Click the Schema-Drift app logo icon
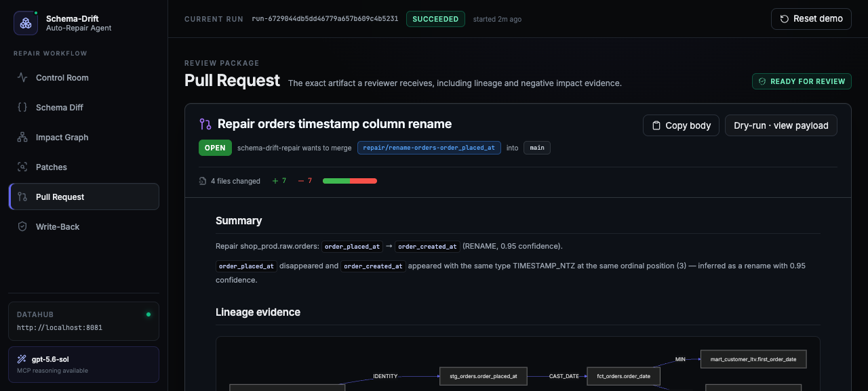This screenshot has width=868, height=391. tap(26, 23)
